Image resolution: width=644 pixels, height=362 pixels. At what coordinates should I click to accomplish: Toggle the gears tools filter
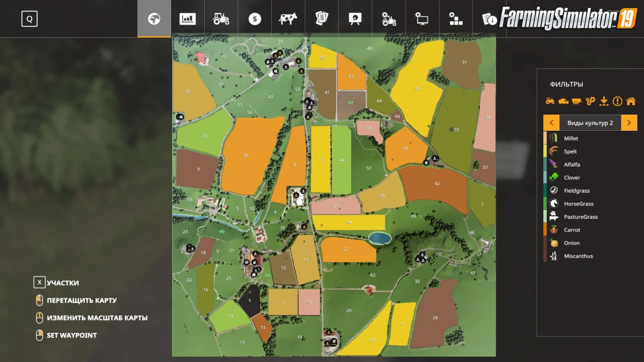pyautogui.click(x=590, y=101)
